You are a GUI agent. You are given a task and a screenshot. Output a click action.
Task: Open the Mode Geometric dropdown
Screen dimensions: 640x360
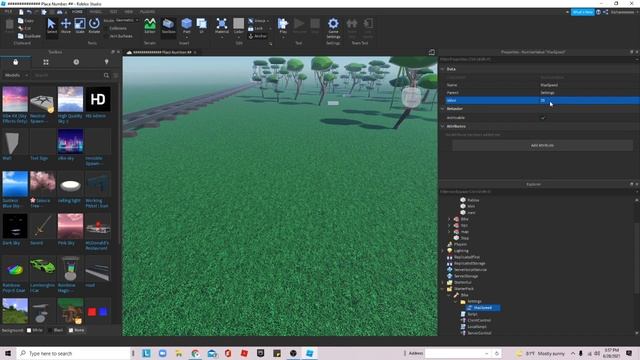click(127, 20)
